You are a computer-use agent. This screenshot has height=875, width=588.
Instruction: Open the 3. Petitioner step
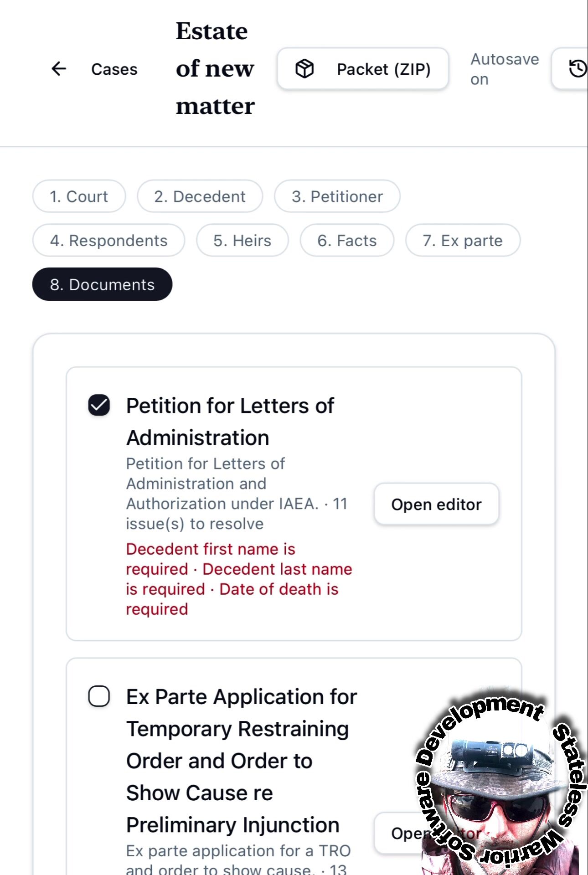point(337,196)
